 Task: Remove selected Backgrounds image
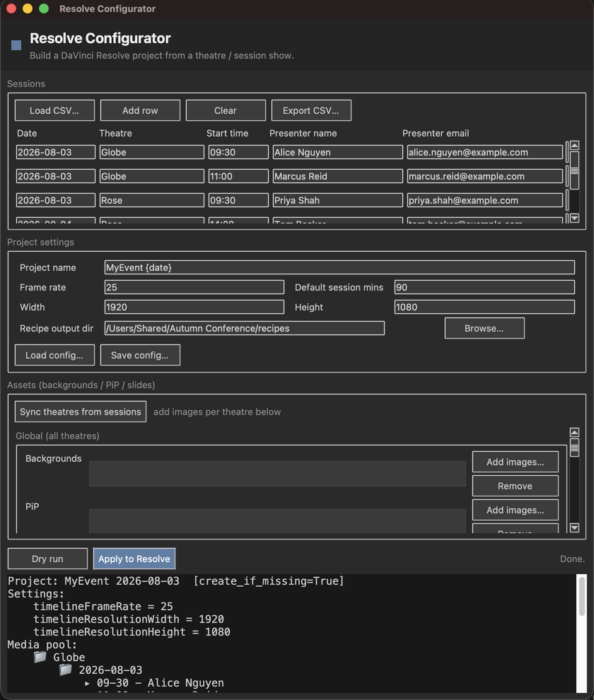(x=516, y=486)
